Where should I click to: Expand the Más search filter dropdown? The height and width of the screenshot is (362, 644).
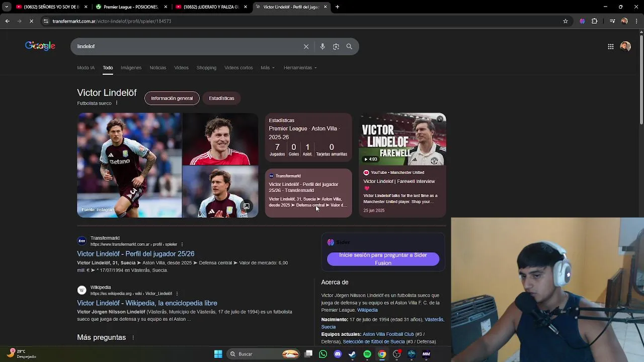pos(268,68)
